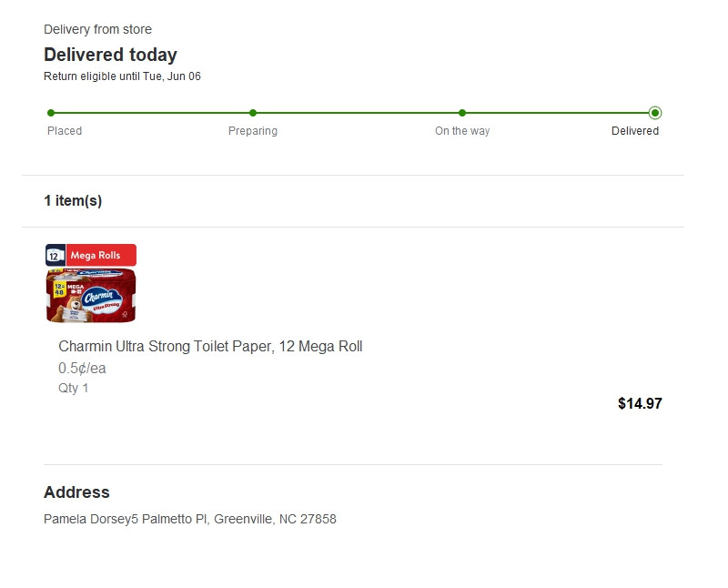Click the Qty 1 quantity text
The image size is (728, 588).
pos(74,389)
